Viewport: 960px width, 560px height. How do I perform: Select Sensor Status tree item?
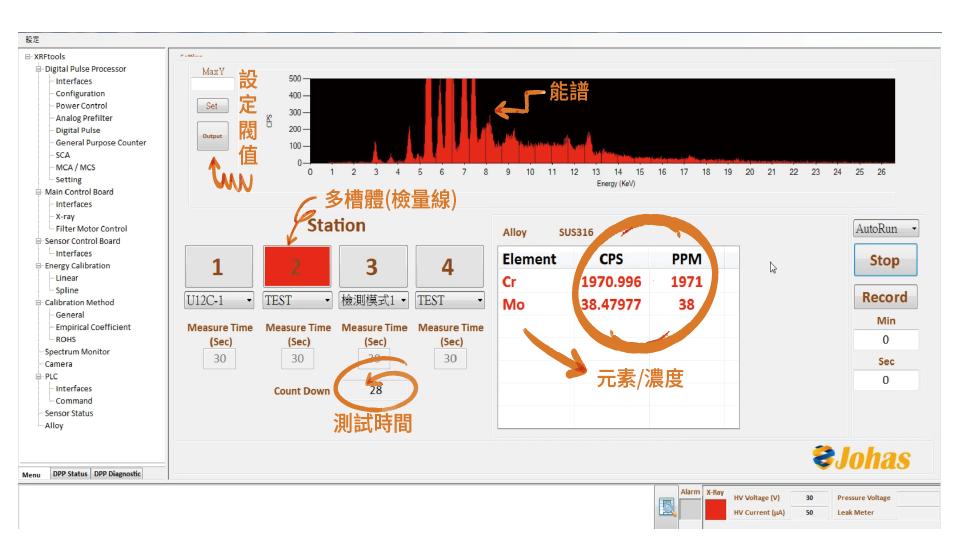pyautogui.click(x=69, y=413)
